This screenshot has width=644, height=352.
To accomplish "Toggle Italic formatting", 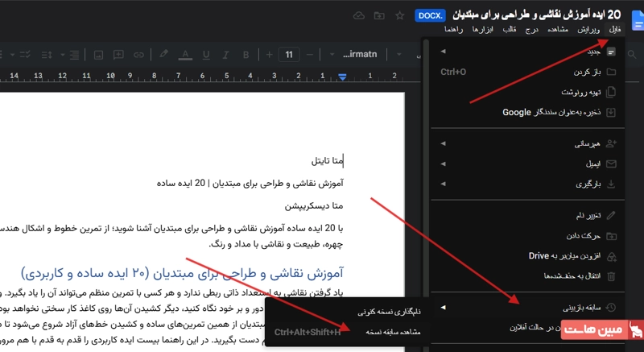I will (225, 55).
